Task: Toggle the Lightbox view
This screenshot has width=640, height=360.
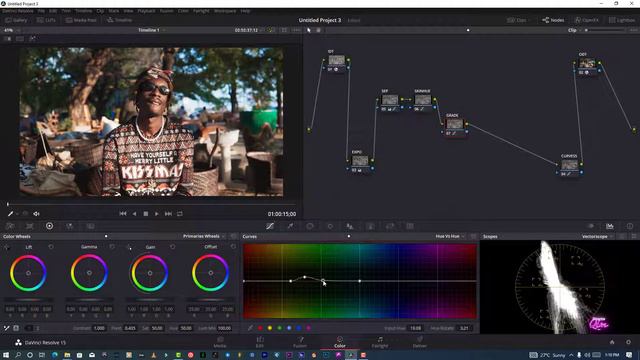Action: click(622, 20)
